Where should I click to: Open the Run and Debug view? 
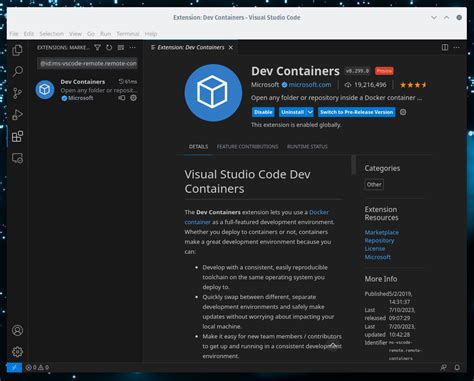coord(17,115)
